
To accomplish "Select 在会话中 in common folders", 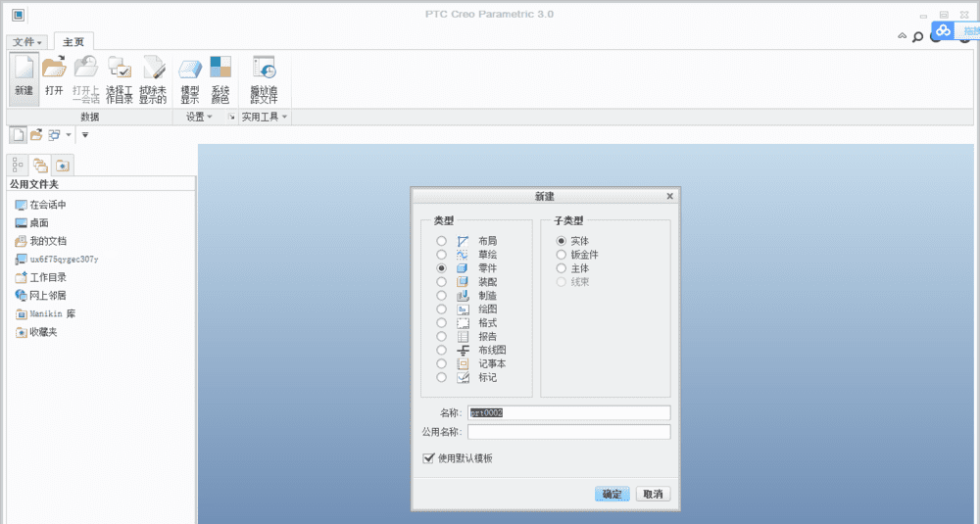I will point(40,205).
